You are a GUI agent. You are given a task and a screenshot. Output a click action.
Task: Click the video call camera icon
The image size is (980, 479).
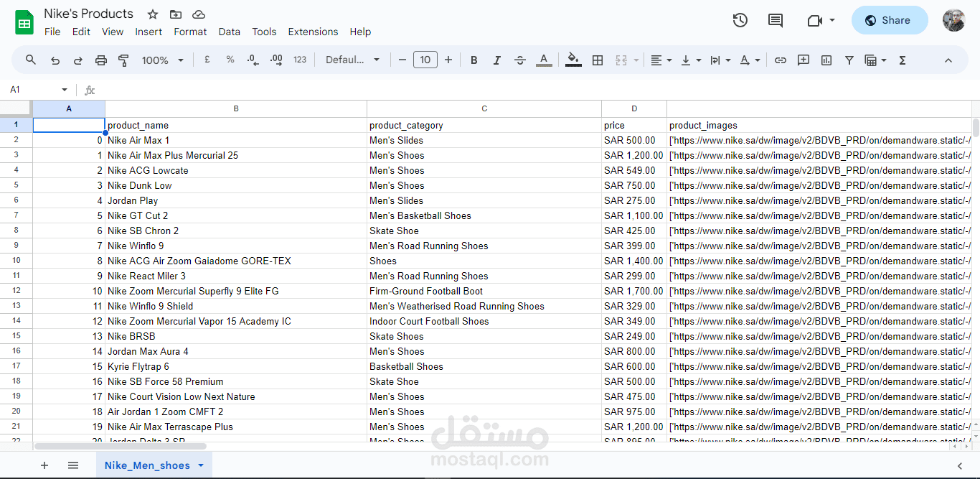[x=814, y=20]
